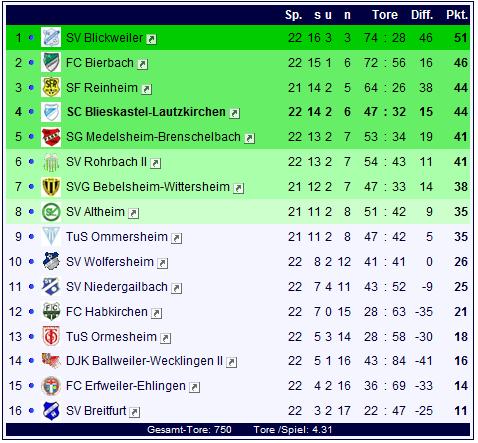478x443 pixels.
Task: Select the SV Niedergailbach team name
Action: click(x=117, y=287)
